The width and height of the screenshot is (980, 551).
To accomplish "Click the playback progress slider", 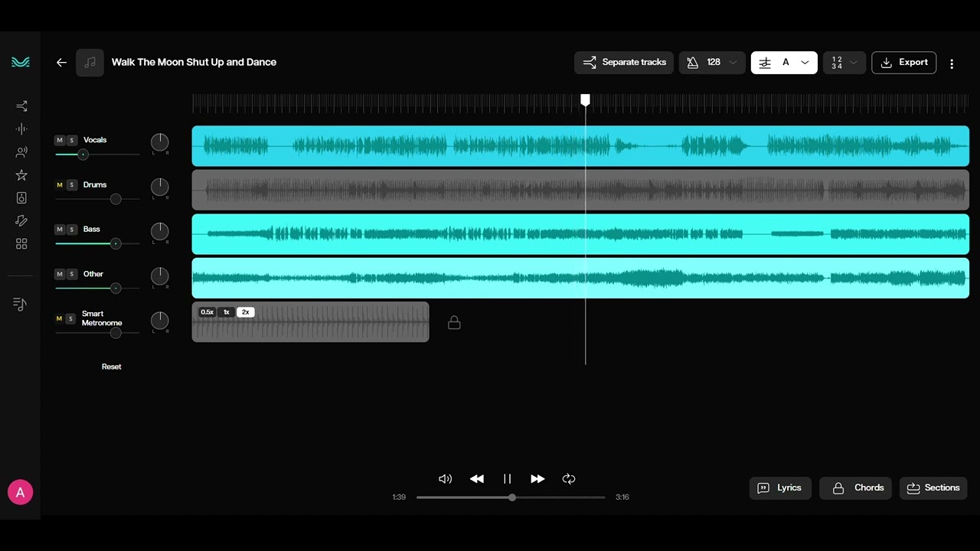I will [x=511, y=497].
